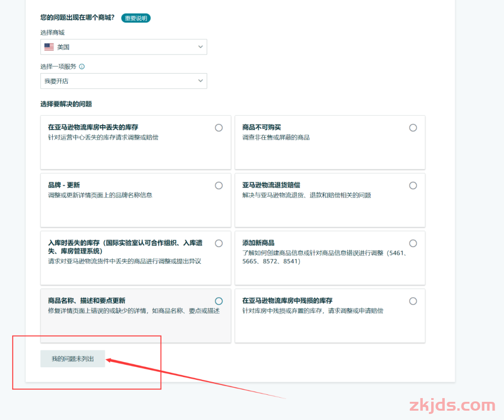Click the info icon next to 选择一项服务

82,67
